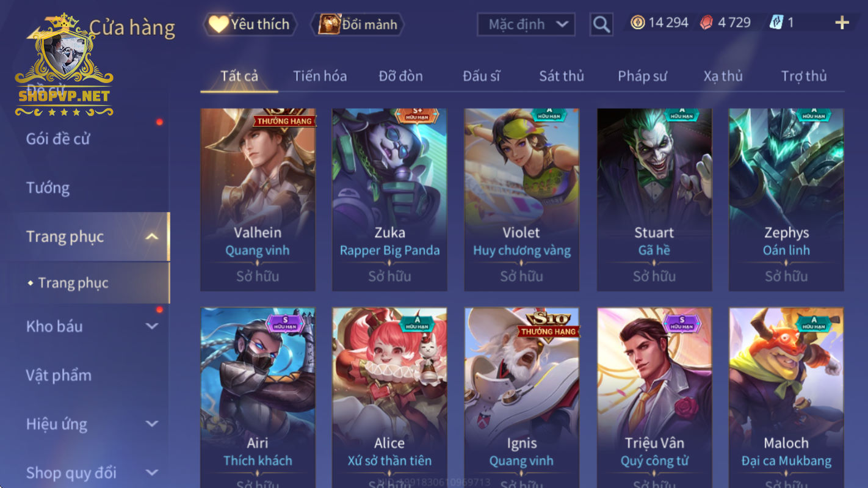
Task: Open Gói đề cử in the sidebar
Action: 58,139
